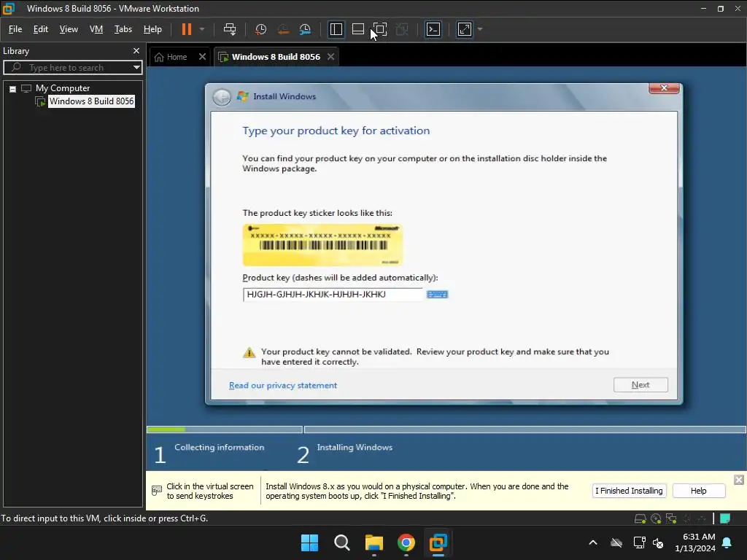This screenshot has width=747, height=560.
Task: Click the orange Pause VM toolbar button
Action: 186,29
